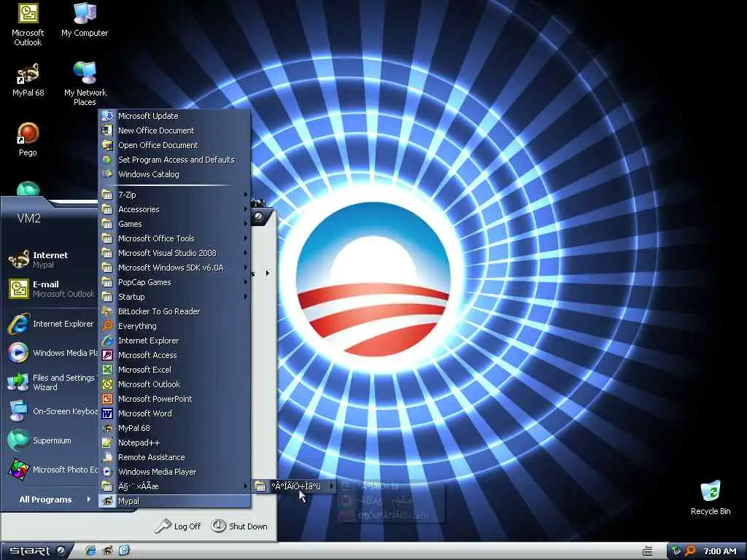Open My Computer desktop icon
This screenshot has height=560, width=747.
85,20
